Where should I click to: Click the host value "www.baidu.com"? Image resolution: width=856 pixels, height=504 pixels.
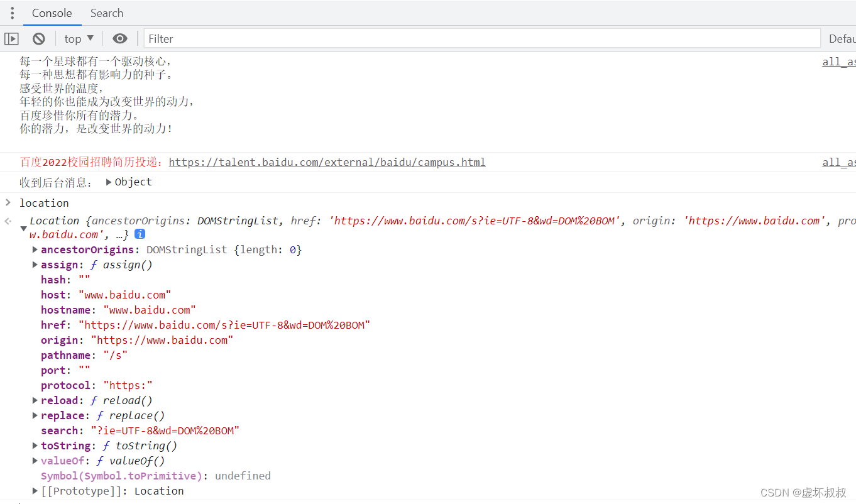[x=124, y=295]
